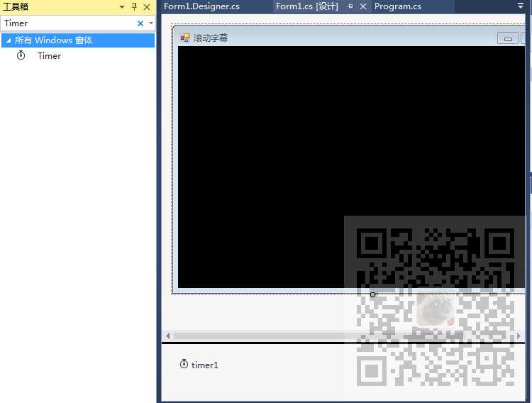Select the black form client area
This screenshot has height=403, width=532.
pos(352,167)
